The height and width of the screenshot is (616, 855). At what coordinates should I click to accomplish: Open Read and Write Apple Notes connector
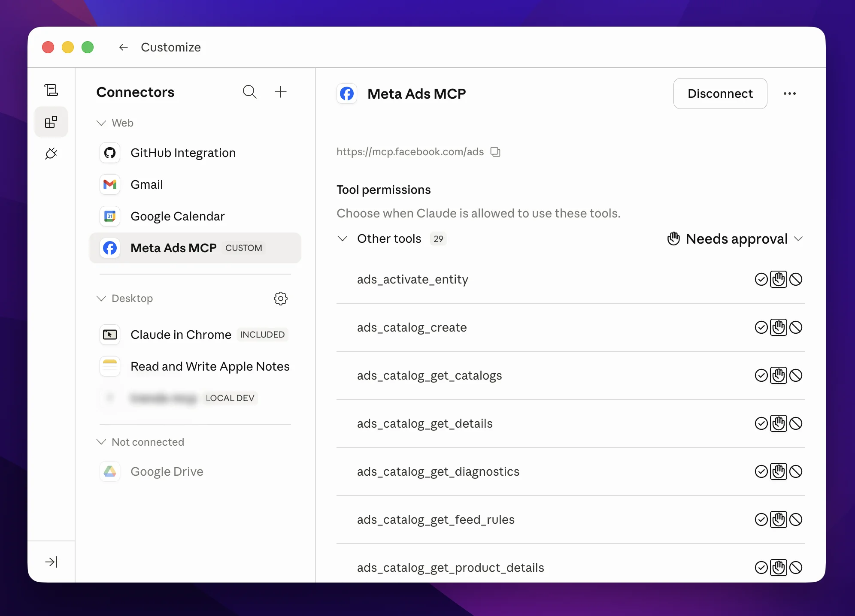[195, 366]
